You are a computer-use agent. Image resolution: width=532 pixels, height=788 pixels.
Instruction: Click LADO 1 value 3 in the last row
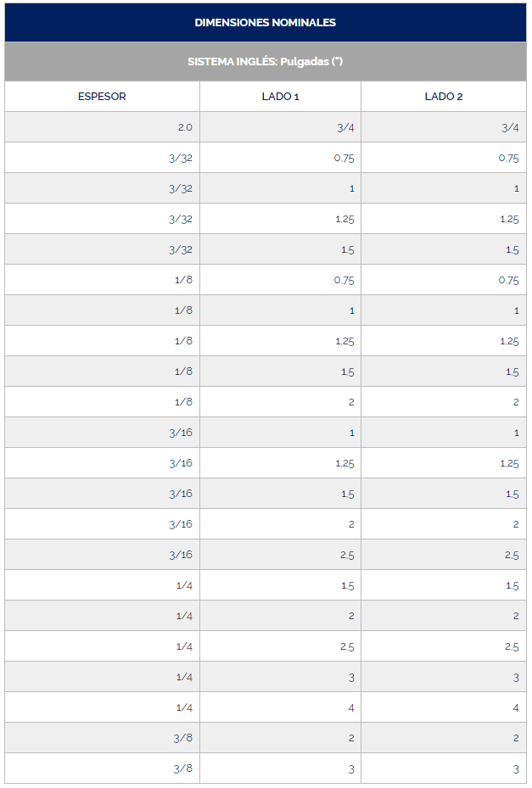click(x=351, y=768)
